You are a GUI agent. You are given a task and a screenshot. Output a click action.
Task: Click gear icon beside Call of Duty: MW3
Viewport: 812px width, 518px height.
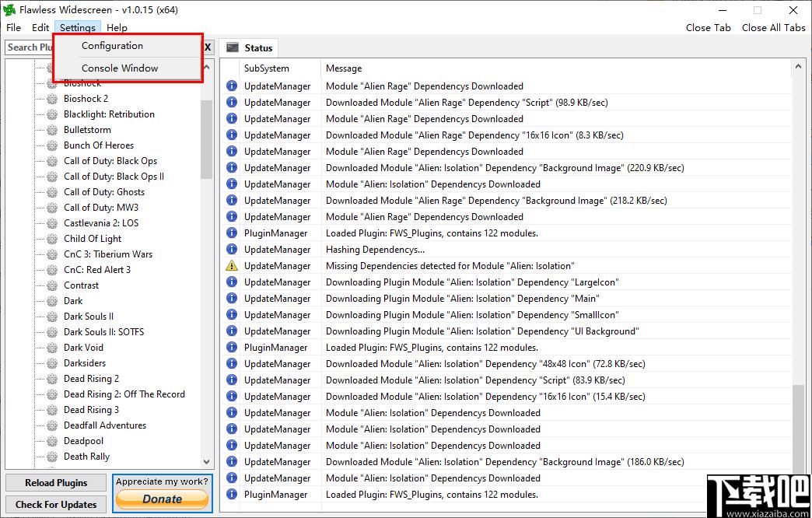(52, 208)
